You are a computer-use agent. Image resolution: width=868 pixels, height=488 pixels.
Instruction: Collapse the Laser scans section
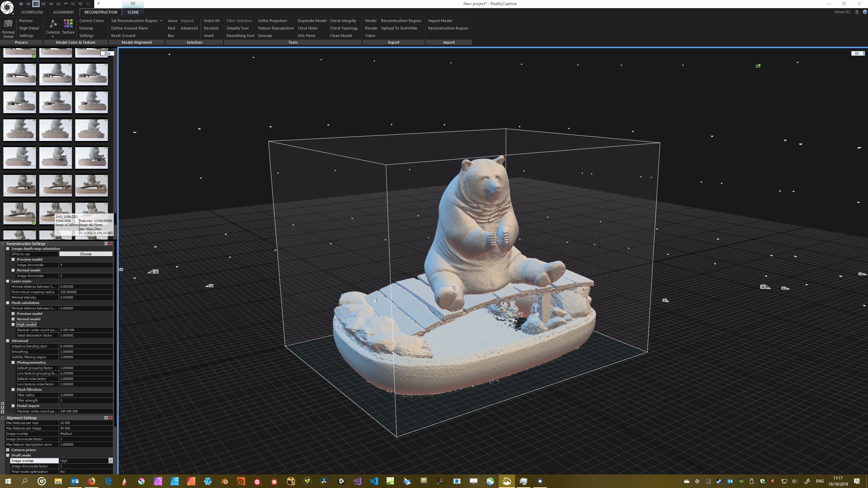point(7,281)
